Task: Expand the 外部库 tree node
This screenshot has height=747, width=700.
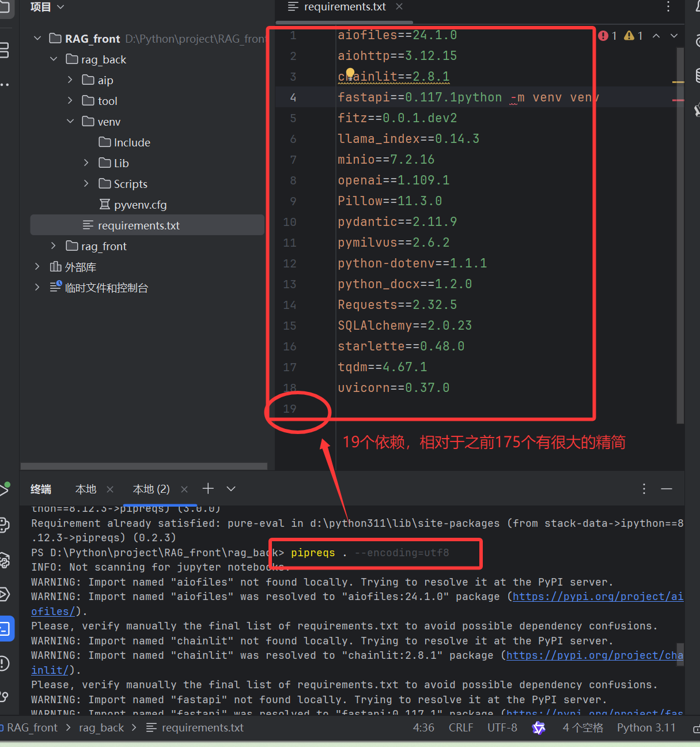Action: [37, 266]
